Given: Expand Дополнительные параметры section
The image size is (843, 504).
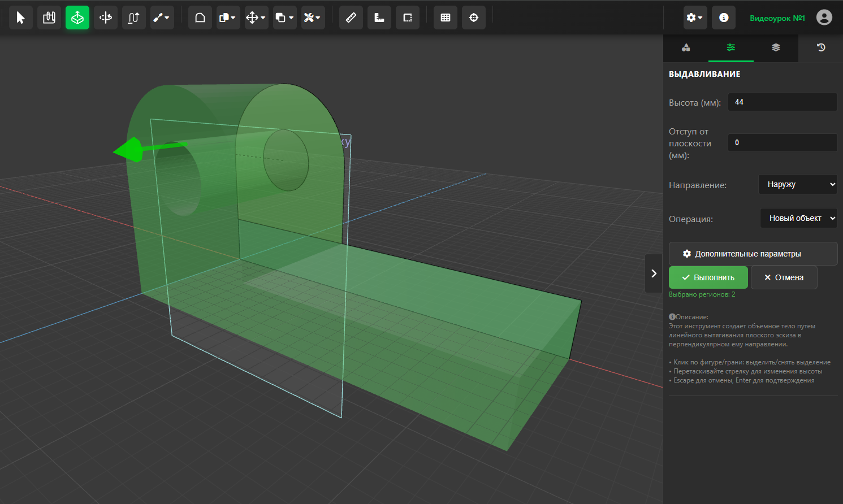Looking at the screenshot, I should click(x=753, y=254).
